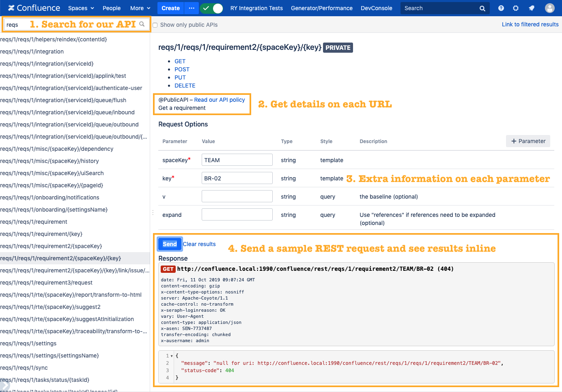This screenshot has width=562, height=392.
Task: Click the spaceKey value field containing TEAM
Action: point(237,160)
